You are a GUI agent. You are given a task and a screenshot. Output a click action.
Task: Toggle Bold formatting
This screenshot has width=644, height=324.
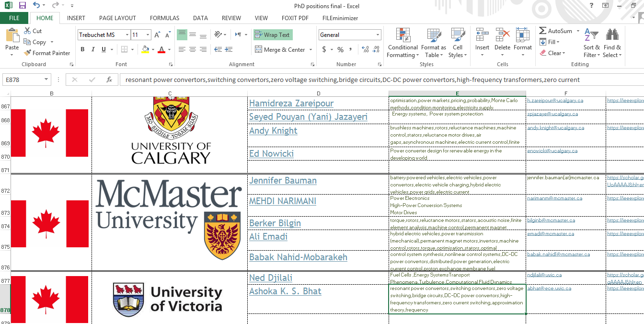pos(82,49)
